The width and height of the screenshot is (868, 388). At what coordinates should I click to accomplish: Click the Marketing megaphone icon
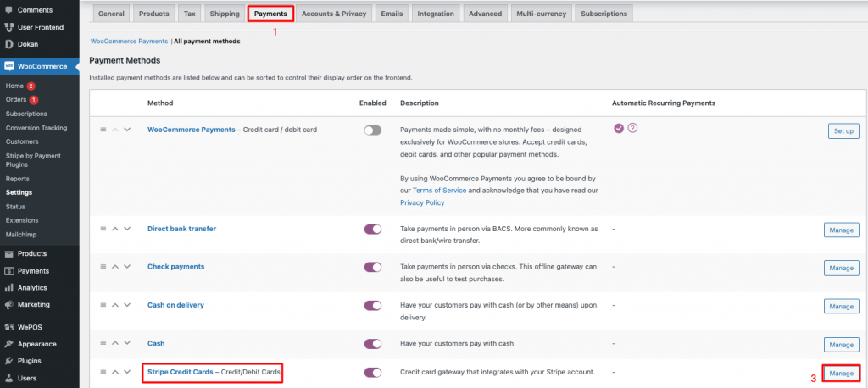(8, 304)
